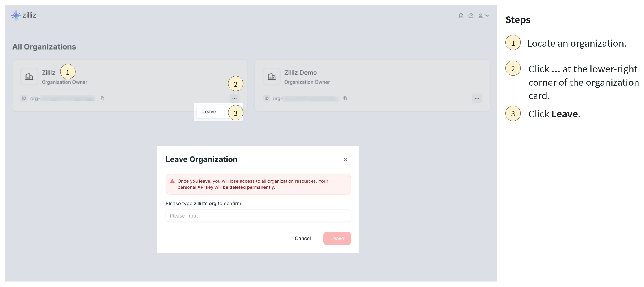The width and height of the screenshot is (644, 287).
Task: Click the 'Please type zilliz's org to confirm' text
Action: (204, 203)
